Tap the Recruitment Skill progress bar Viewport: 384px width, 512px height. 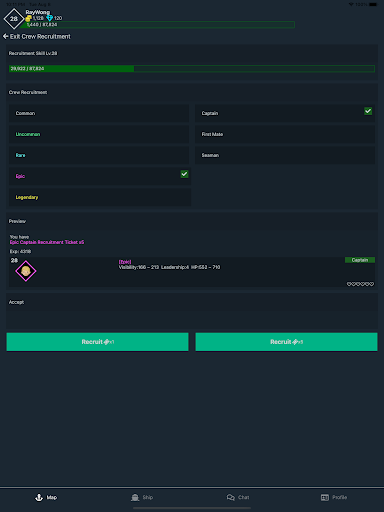pyautogui.click(x=192, y=69)
